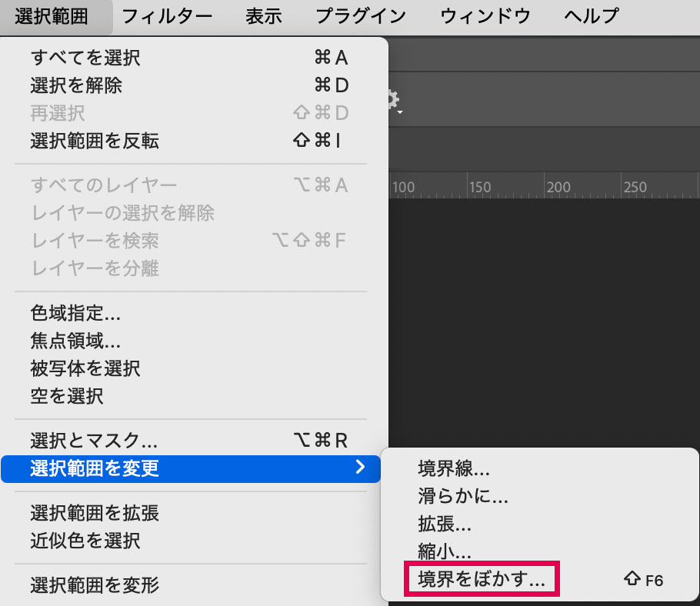Click the 200 mark on horizontal ruler
The height and width of the screenshot is (606, 700).
point(558,188)
